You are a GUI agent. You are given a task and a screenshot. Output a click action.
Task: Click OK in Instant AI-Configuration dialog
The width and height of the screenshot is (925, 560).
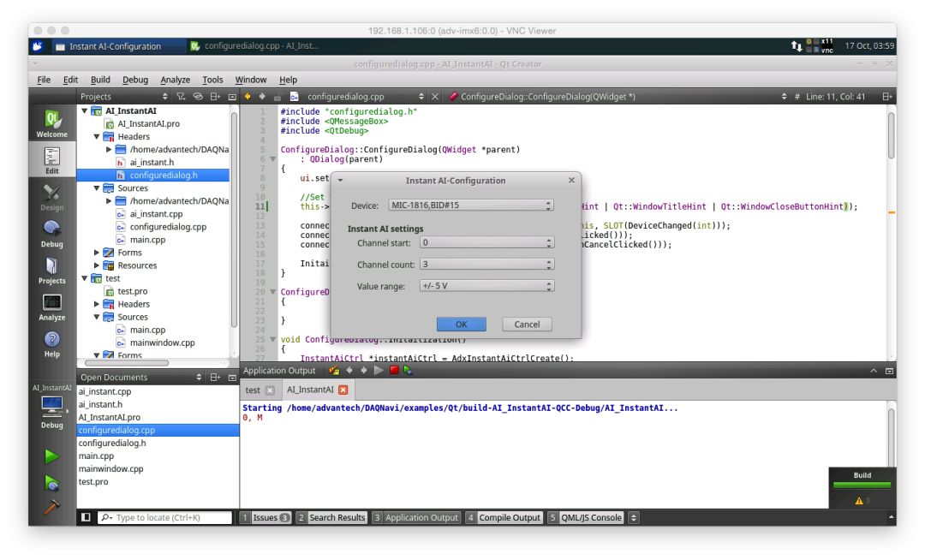pyautogui.click(x=462, y=325)
